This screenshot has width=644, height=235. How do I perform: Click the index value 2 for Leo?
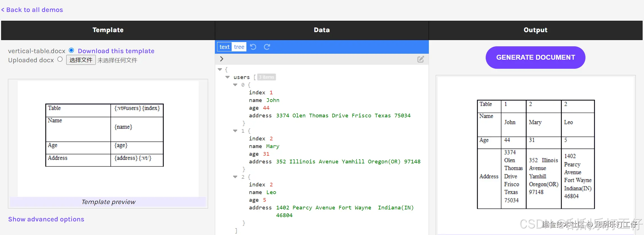271,184
